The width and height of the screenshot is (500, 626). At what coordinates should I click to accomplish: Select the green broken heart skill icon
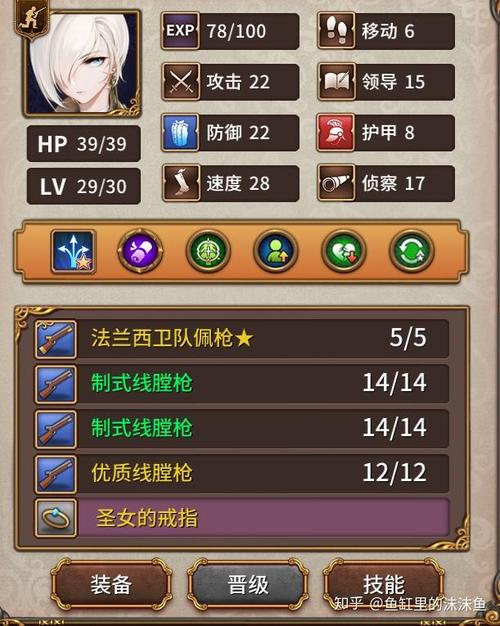[343, 251]
